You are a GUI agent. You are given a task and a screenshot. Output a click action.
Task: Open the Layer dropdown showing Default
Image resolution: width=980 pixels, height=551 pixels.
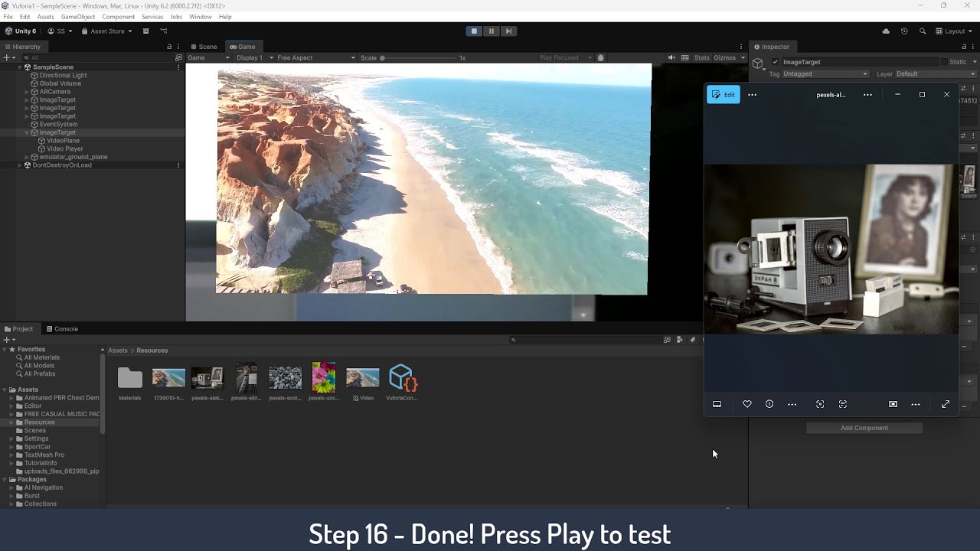[936, 74]
